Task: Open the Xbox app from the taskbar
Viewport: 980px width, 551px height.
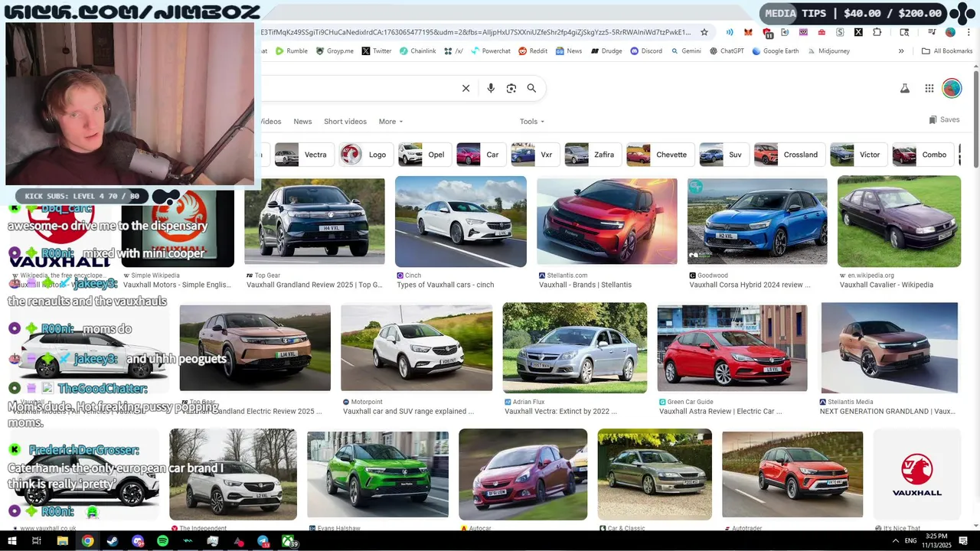Action: (289, 541)
